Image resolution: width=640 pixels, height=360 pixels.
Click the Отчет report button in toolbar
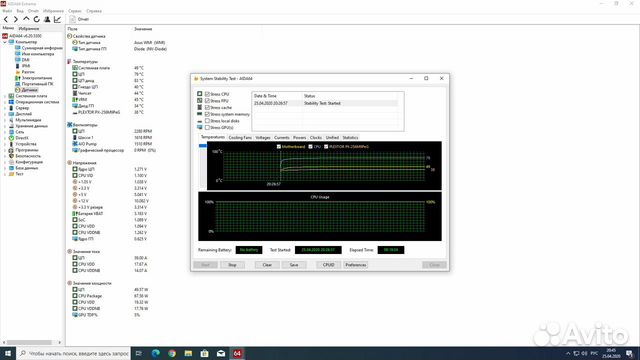tap(80, 19)
